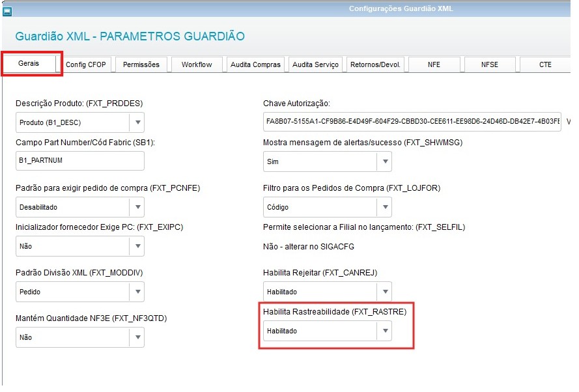Open the CTE tab
Screen dimensions: 579x392
pos(545,64)
